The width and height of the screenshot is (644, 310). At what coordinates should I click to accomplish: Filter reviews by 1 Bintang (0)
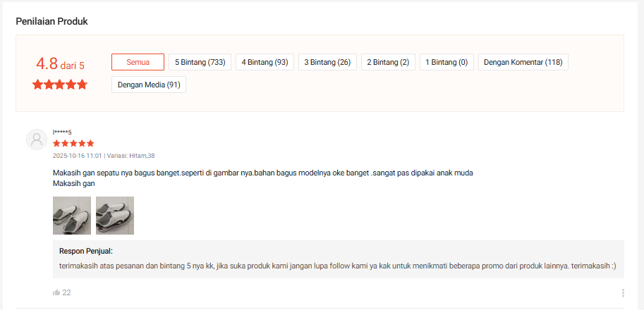point(446,62)
